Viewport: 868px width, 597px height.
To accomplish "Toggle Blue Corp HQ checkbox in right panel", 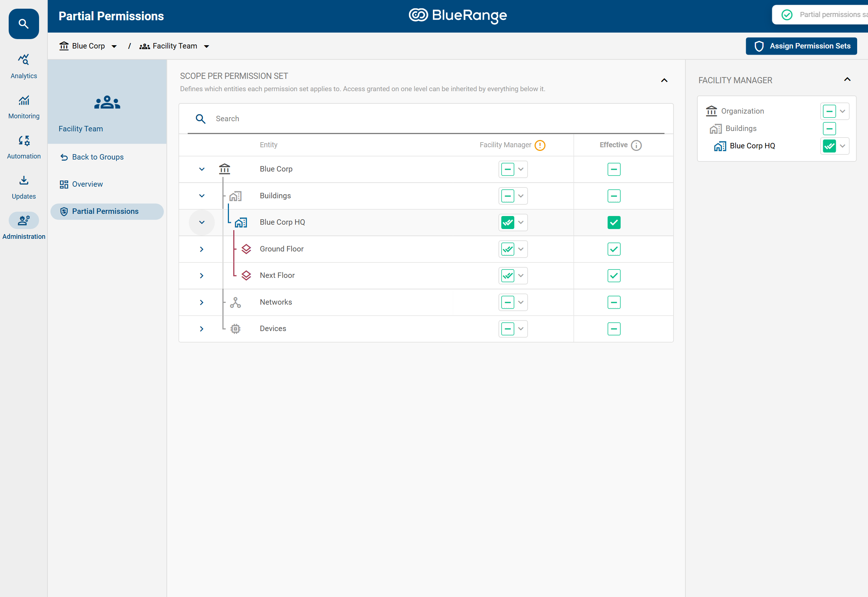I will pos(829,146).
